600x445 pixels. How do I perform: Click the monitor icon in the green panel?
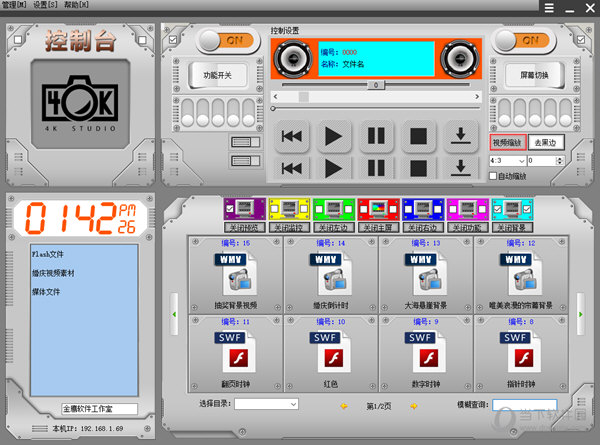click(x=334, y=209)
